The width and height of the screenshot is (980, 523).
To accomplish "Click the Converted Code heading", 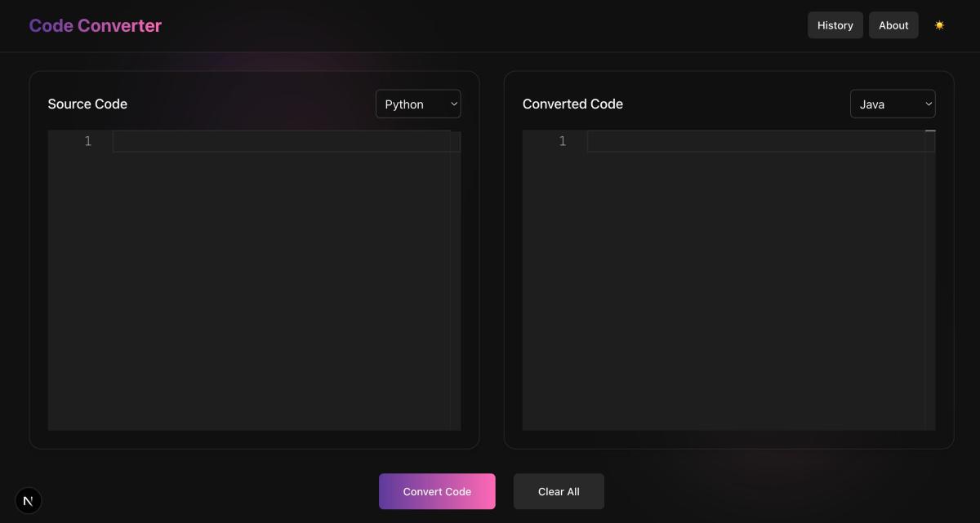I will [x=572, y=104].
